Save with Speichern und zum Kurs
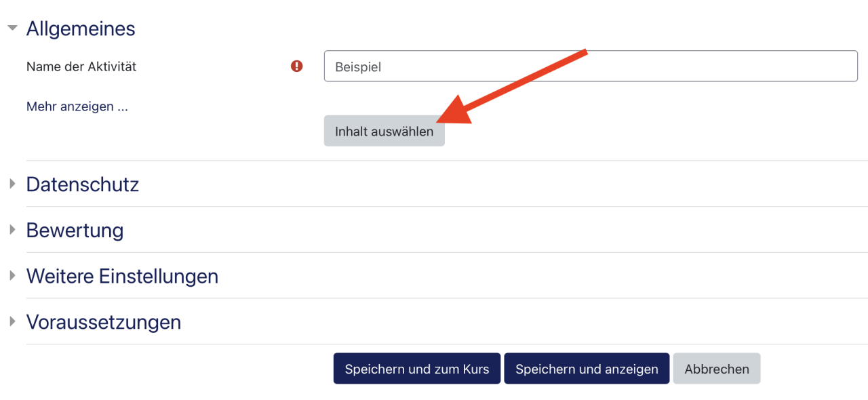Image resolution: width=868 pixels, height=400 pixels. click(x=417, y=369)
